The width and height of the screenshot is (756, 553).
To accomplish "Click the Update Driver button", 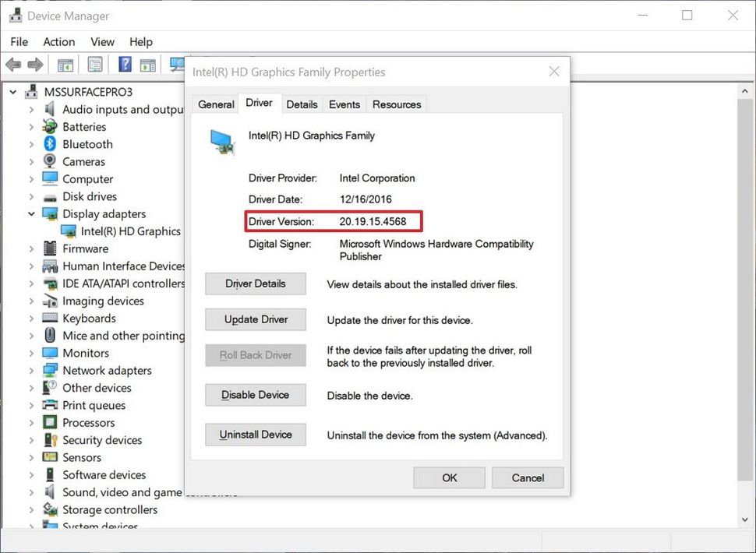I will click(x=255, y=319).
